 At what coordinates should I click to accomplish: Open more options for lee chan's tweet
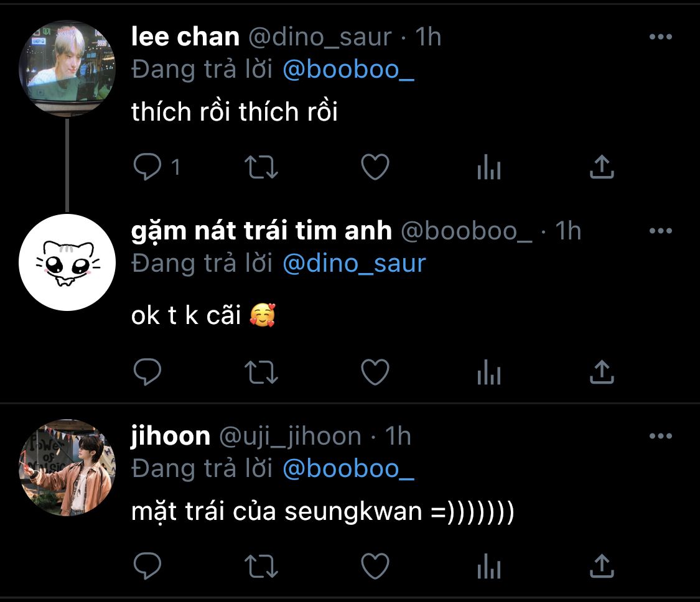point(661,37)
